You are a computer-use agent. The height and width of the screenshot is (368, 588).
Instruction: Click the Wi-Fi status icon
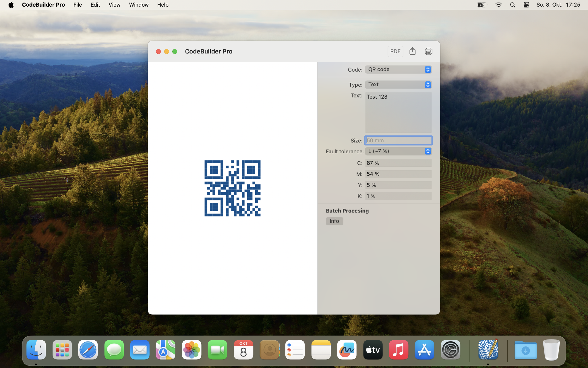click(498, 5)
